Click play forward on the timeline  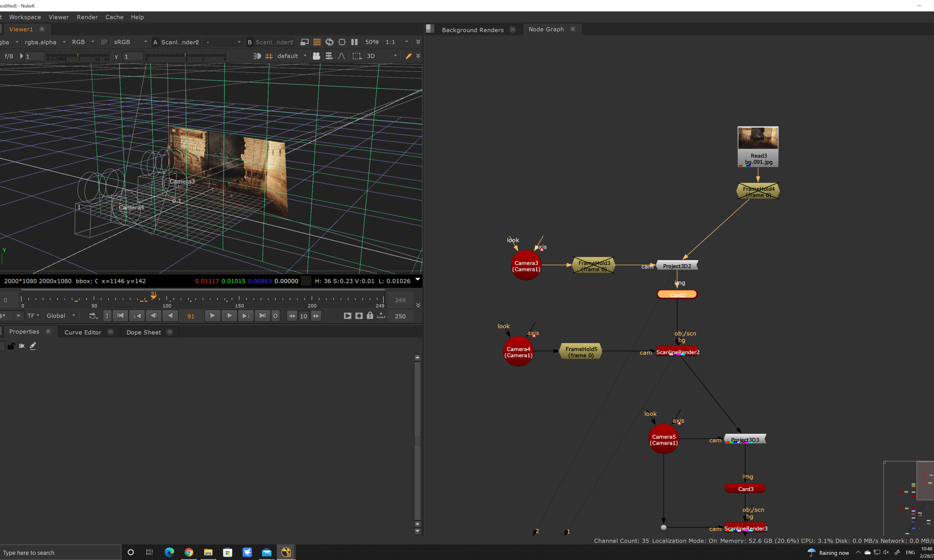point(212,316)
